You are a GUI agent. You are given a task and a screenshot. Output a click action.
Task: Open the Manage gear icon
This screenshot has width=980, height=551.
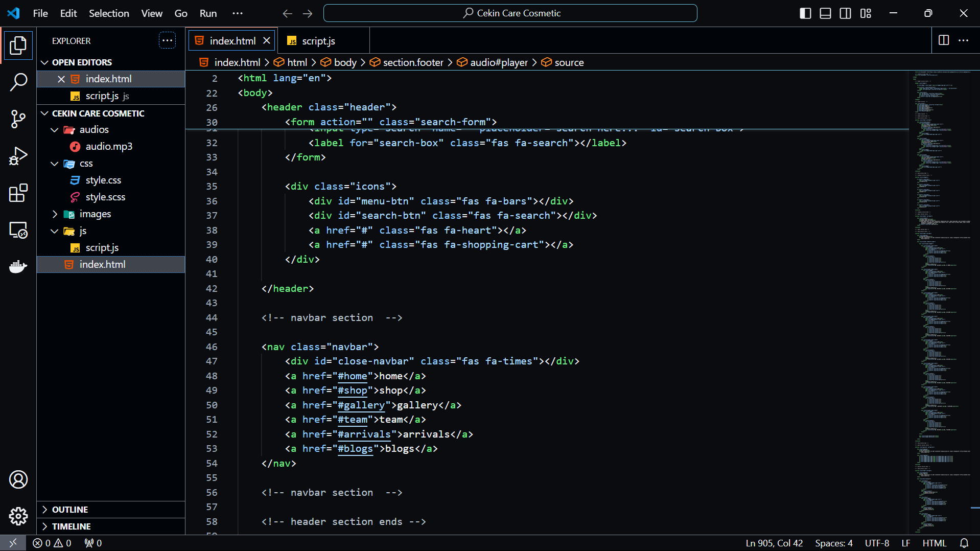pos(18,516)
